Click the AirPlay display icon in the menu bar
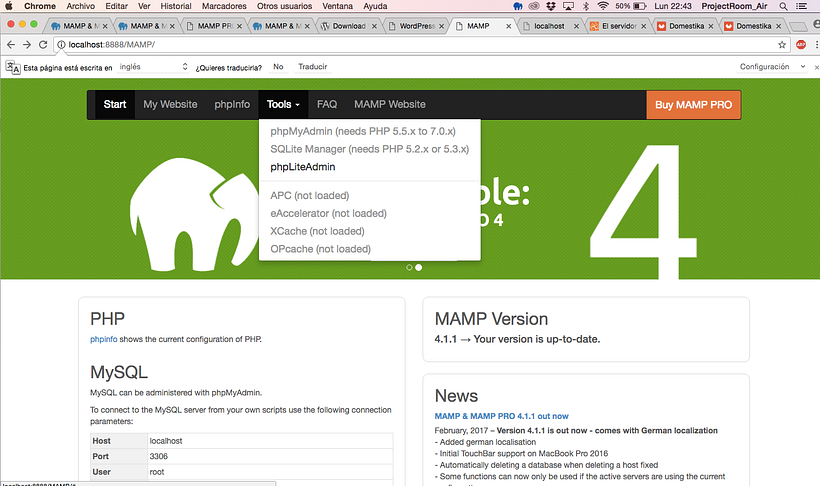This screenshot has height=486, width=820. [568, 6]
